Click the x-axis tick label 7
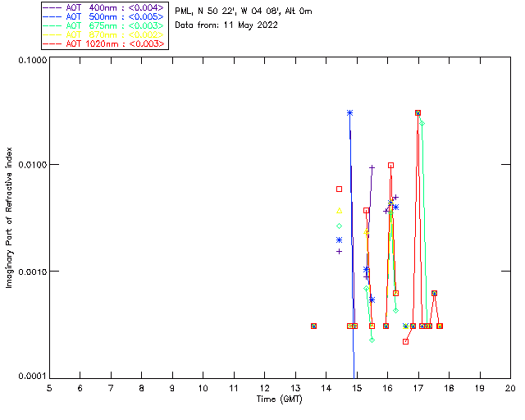Image resolution: width=525 pixels, height=420 pixels. coord(111,389)
